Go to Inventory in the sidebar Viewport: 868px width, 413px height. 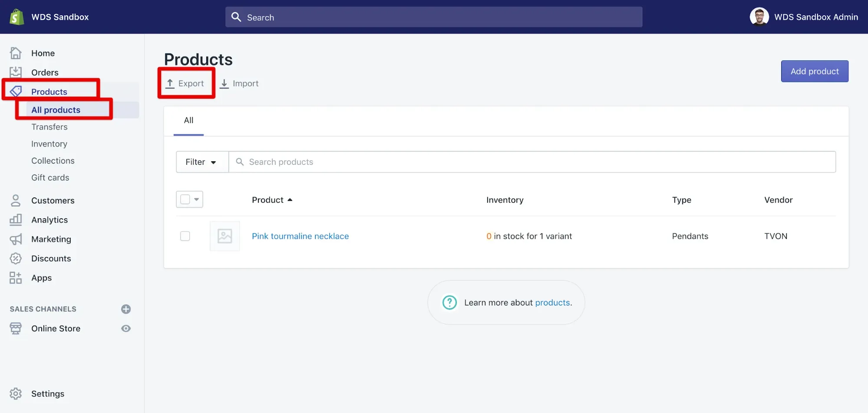49,144
